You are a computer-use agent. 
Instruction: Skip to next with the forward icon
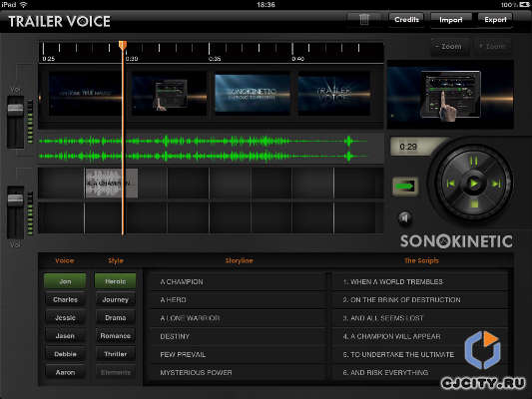pyautogui.click(x=496, y=184)
